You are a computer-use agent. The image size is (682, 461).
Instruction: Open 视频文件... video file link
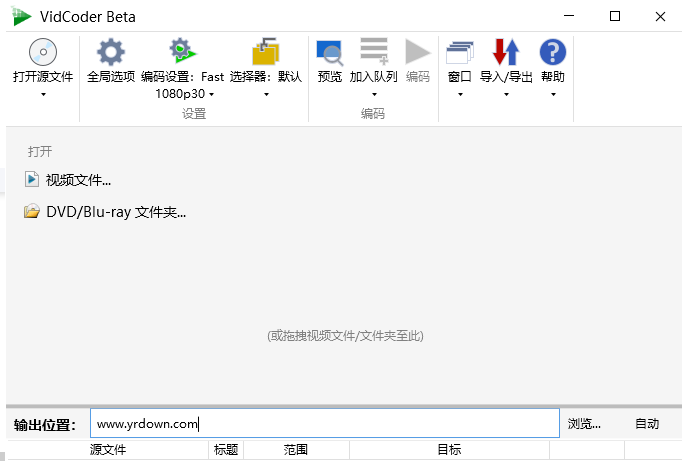click(78, 180)
